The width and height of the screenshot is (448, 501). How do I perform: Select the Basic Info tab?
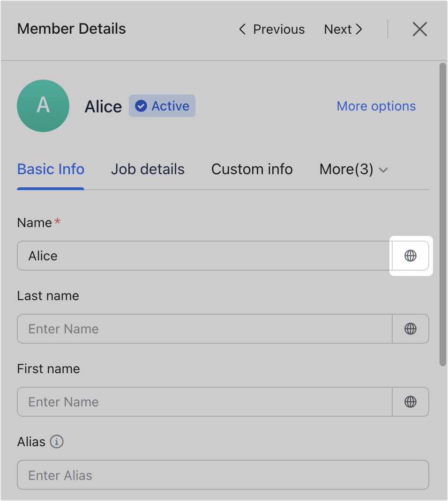coord(50,169)
